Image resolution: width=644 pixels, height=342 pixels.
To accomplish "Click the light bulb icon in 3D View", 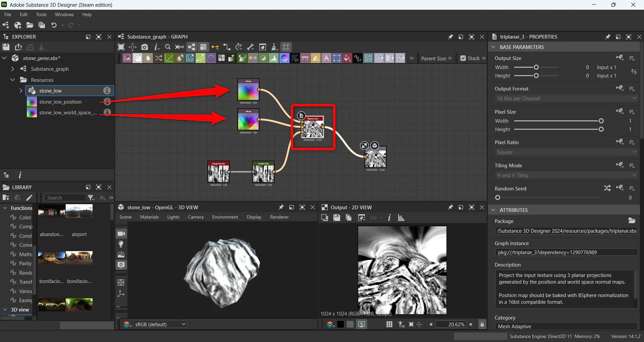I will (121, 244).
